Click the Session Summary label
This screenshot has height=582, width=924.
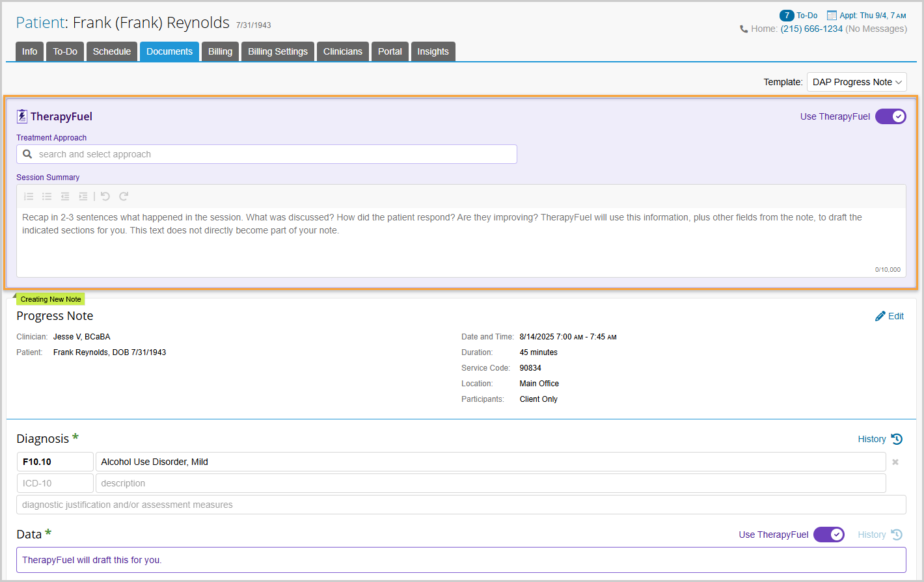pos(48,178)
